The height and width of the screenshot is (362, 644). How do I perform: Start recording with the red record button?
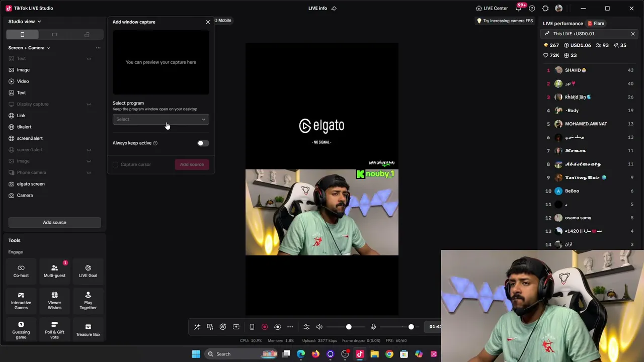click(265, 327)
